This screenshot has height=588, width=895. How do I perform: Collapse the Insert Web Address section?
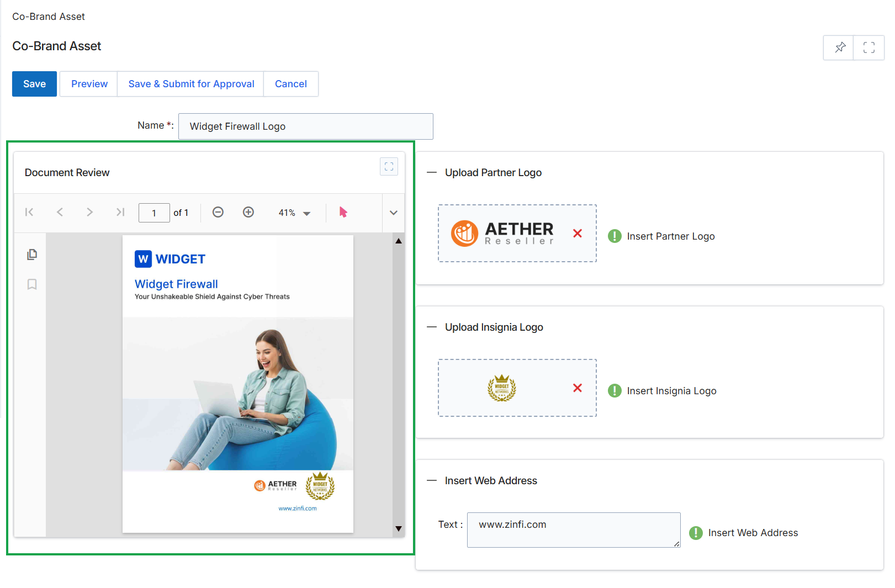coord(432,480)
